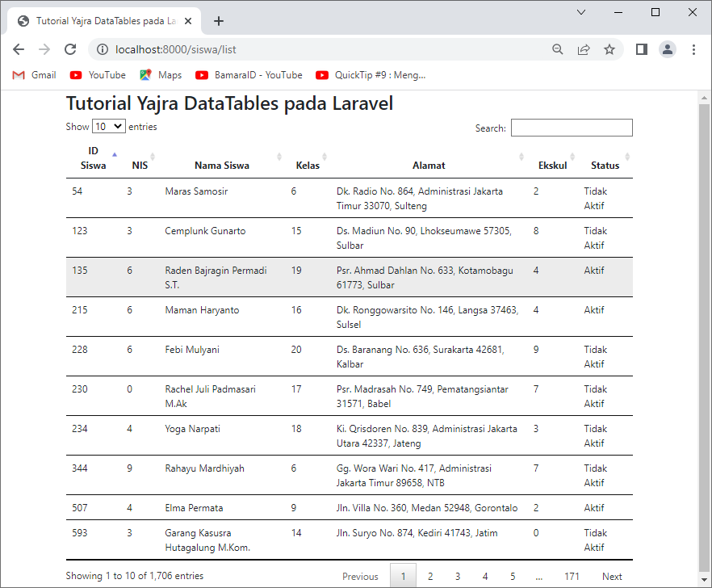Open the Chrome profile avatar

tap(667, 49)
